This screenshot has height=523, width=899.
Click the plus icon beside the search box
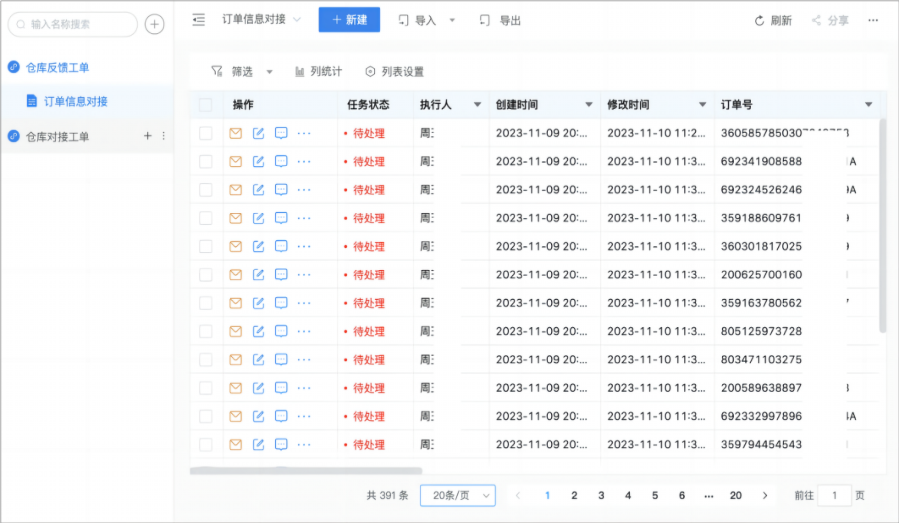[154, 24]
